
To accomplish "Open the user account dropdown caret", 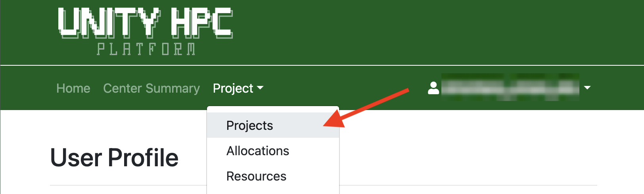I will tap(587, 88).
